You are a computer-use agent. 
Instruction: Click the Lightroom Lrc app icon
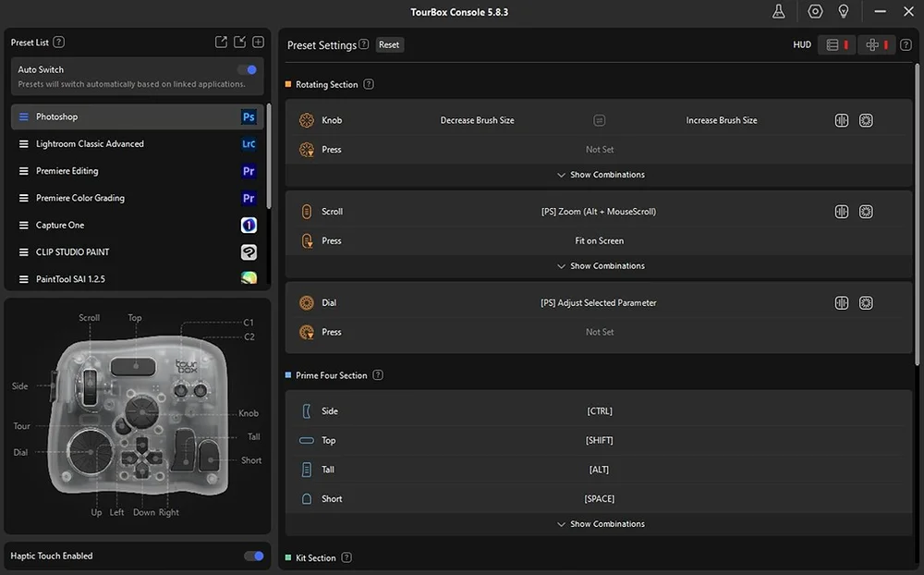(249, 144)
